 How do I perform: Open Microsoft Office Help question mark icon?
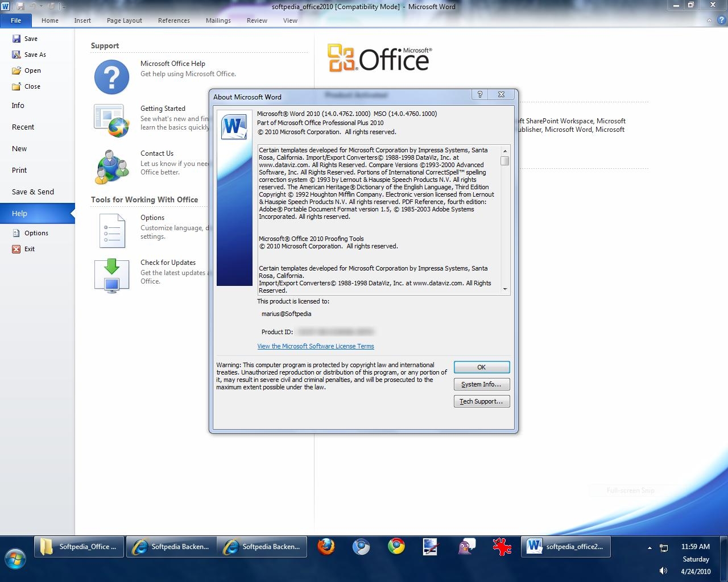click(111, 77)
